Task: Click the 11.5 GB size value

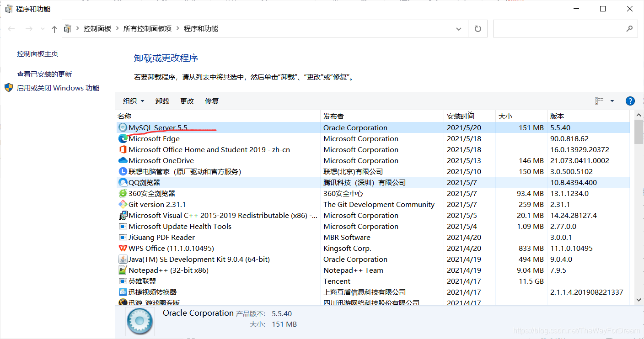Action: 531,281
